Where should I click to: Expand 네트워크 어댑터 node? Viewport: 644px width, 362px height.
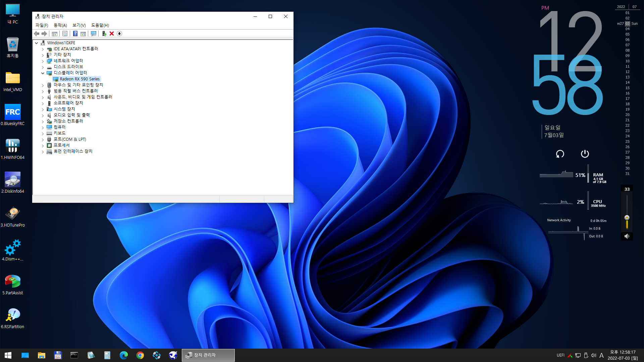pos(43,61)
